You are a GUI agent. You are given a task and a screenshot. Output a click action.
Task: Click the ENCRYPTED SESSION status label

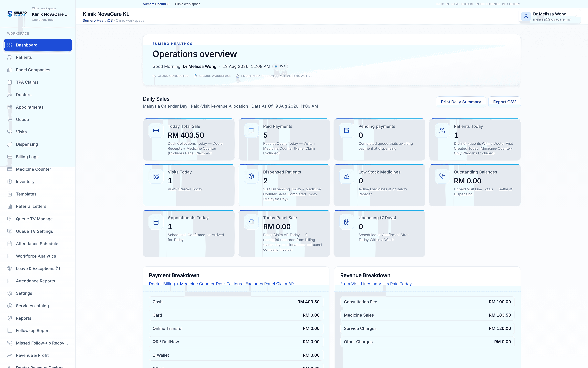[x=255, y=76]
